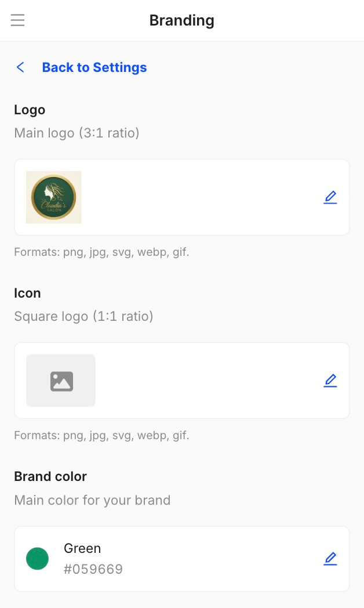Open Back to Settings
This screenshot has height=608, width=364.
tap(94, 67)
